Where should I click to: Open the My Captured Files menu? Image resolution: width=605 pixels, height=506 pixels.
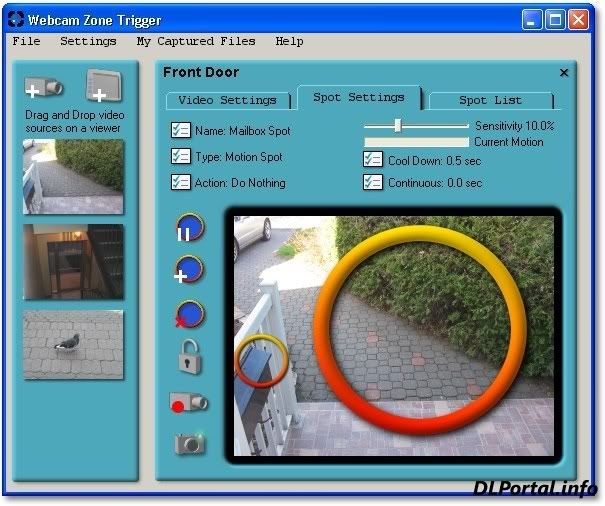(x=196, y=41)
